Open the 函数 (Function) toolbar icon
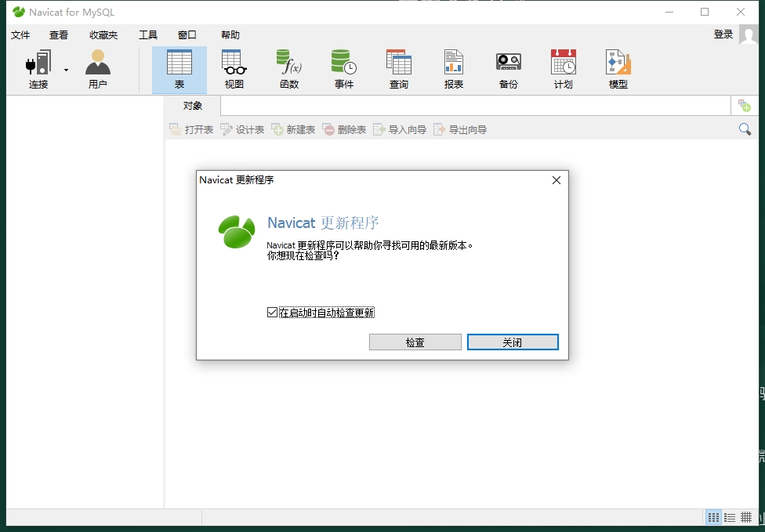Image resolution: width=765 pixels, height=532 pixels. 288,63
